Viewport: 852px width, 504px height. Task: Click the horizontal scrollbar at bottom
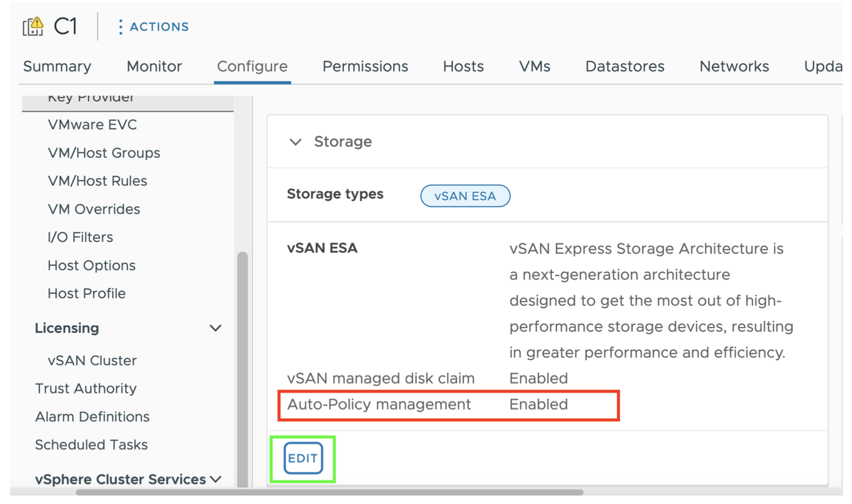[x=329, y=492]
